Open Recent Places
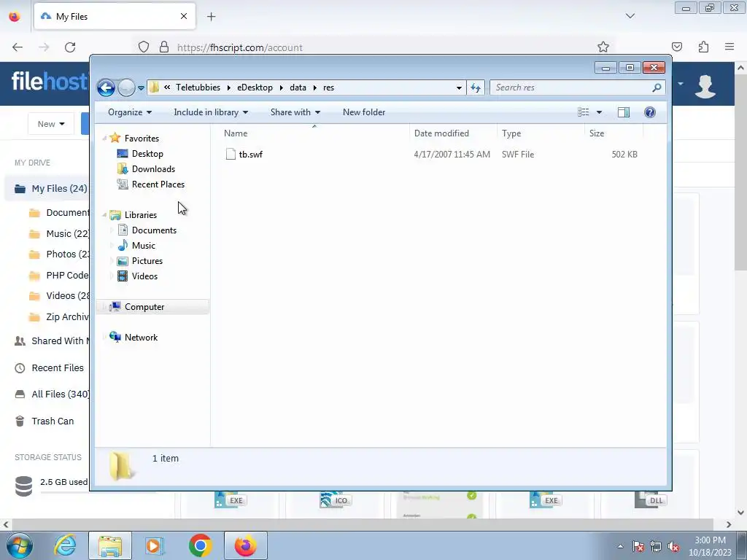Screen dimensions: 747x560 coord(158,184)
